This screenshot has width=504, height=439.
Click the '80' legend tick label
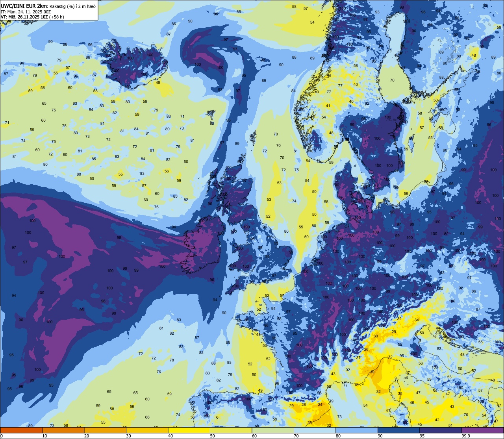point(338,436)
